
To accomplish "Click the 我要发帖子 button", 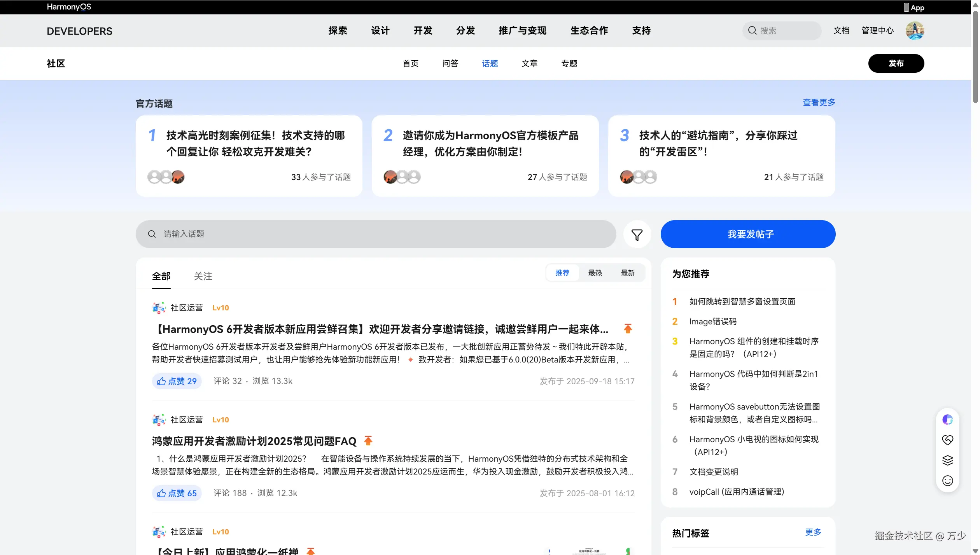I will pos(747,234).
